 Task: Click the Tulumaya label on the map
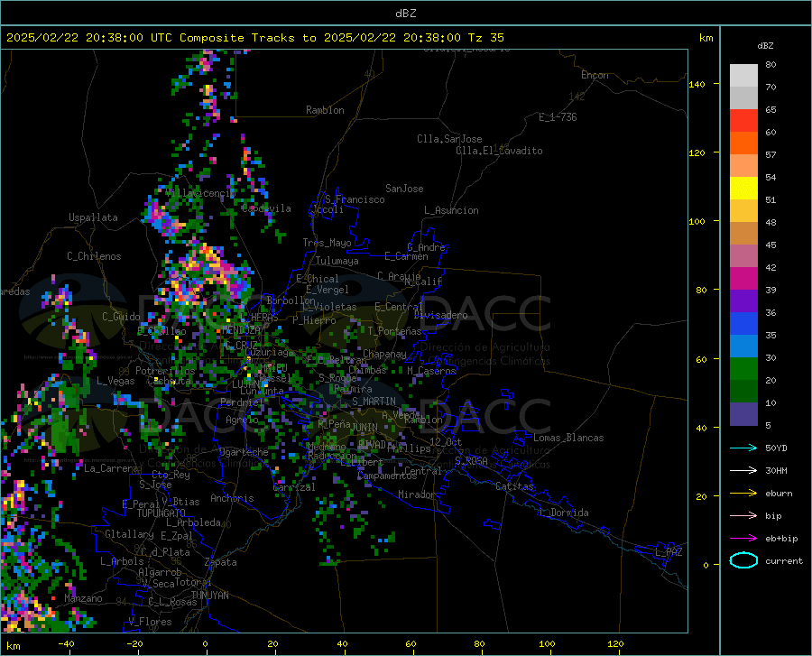[337, 261]
